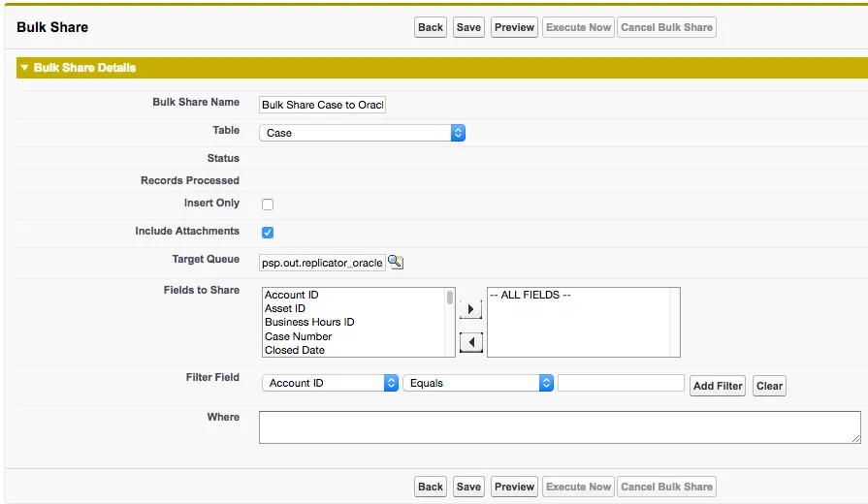Move selected field right with the arrow button
The height and width of the screenshot is (504, 868).
[x=470, y=309]
